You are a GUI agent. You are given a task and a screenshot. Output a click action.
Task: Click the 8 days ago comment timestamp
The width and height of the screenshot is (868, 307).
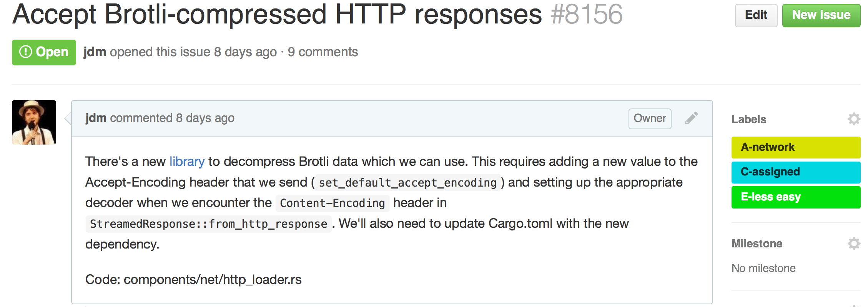coord(205,118)
